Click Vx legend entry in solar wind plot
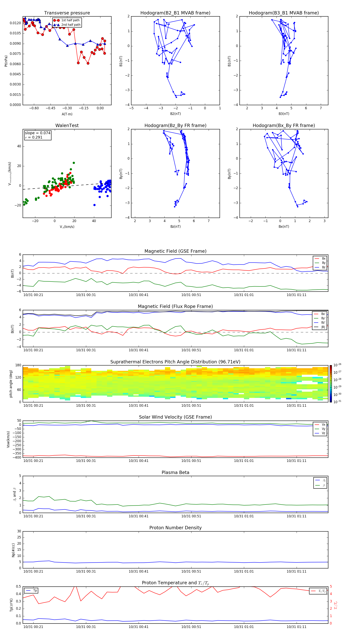The width and height of the screenshot is (351, 644). 320,424
